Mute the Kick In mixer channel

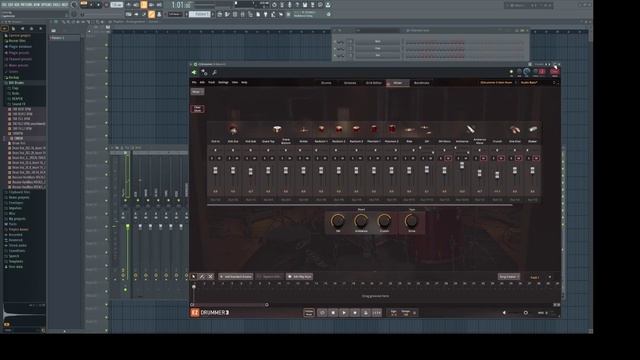point(219,158)
